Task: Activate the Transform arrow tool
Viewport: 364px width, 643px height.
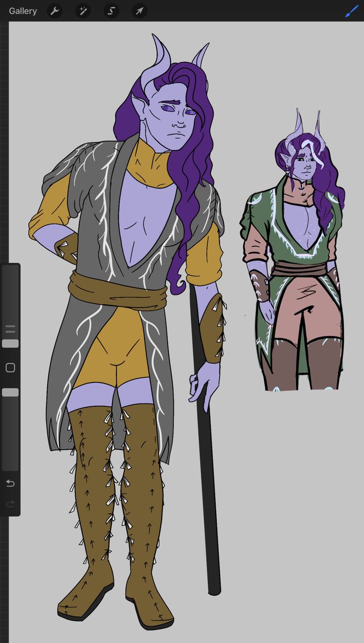Action: (x=139, y=11)
